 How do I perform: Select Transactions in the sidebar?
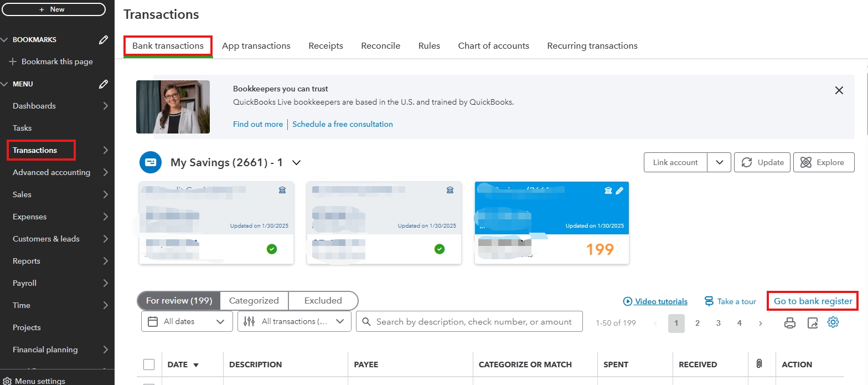click(x=35, y=150)
